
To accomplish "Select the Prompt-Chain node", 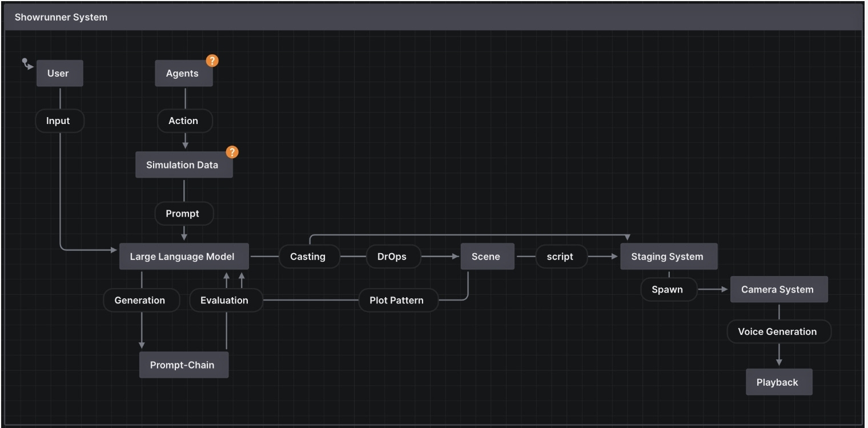I will 183,365.
